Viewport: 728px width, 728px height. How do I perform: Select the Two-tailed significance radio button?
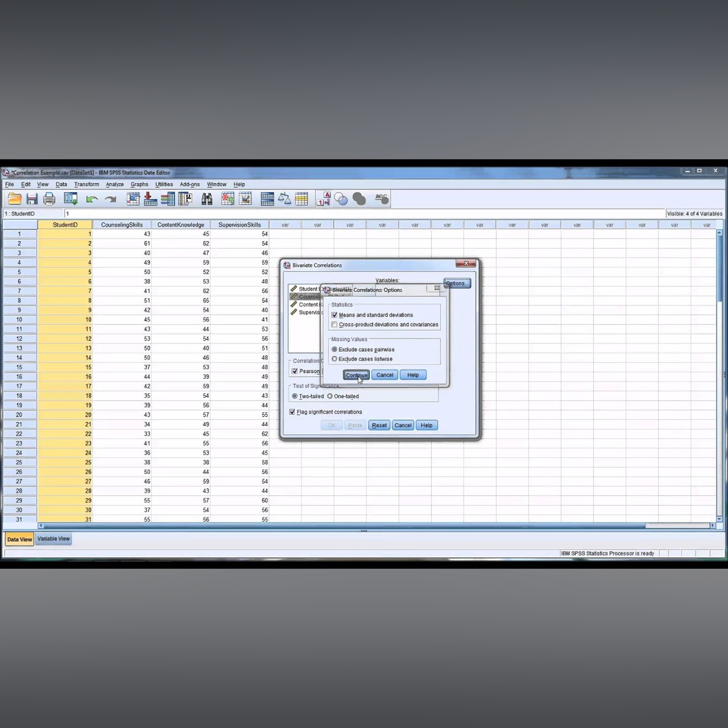tap(295, 396)
